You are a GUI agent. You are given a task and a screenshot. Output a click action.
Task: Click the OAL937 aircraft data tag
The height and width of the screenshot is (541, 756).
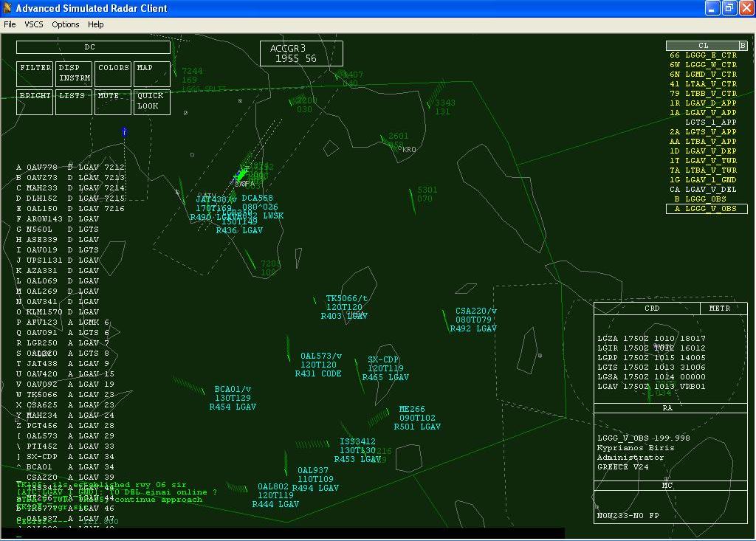pyautogui.click(x=315, y=479)
